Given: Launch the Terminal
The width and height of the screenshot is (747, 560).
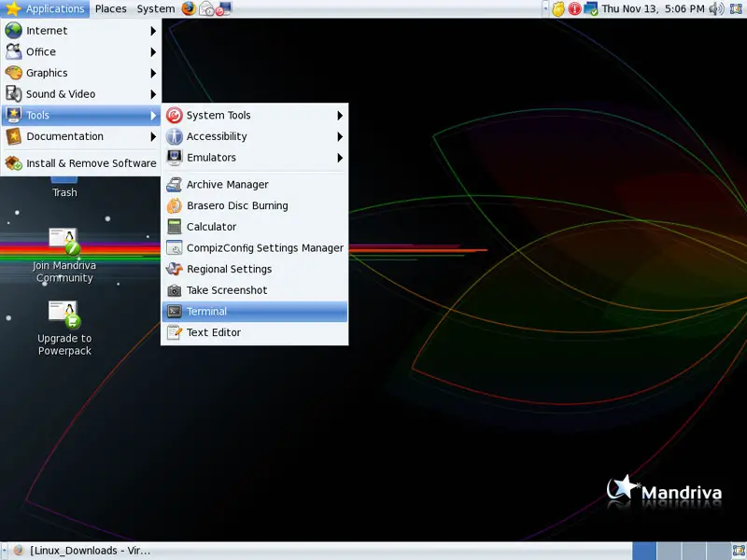Looking at the screenshot, I should [x=255, y=312].
